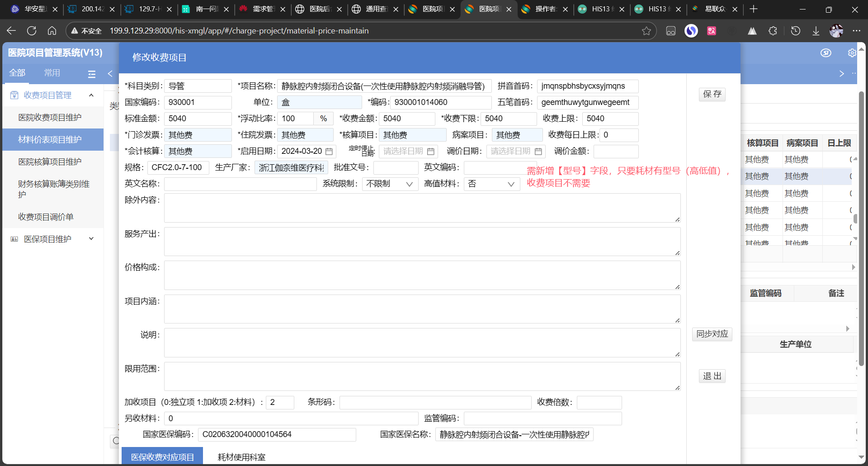Viewport: 868px width, 466px height.
Task: Click the 规格 input field
Action: (x=178, y=167)
